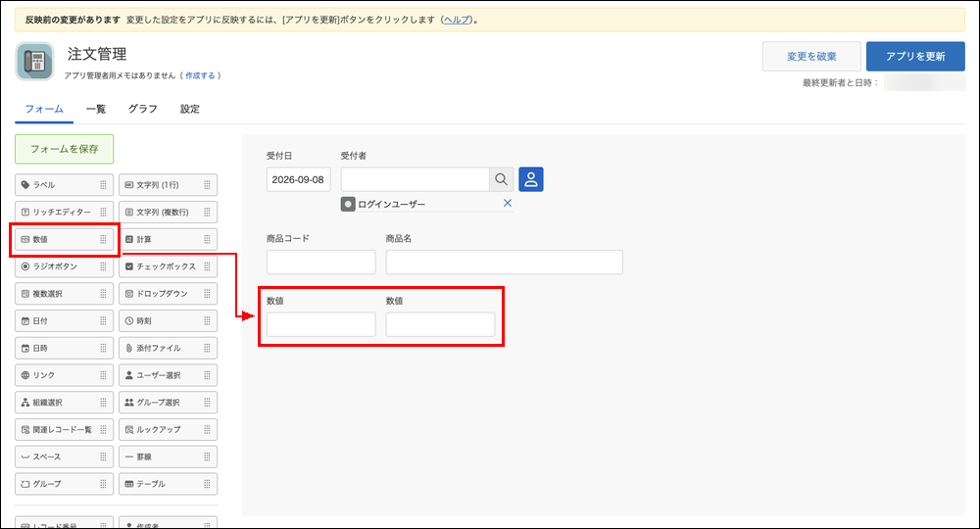Switch to the フォーム tab

coord(44,109)
